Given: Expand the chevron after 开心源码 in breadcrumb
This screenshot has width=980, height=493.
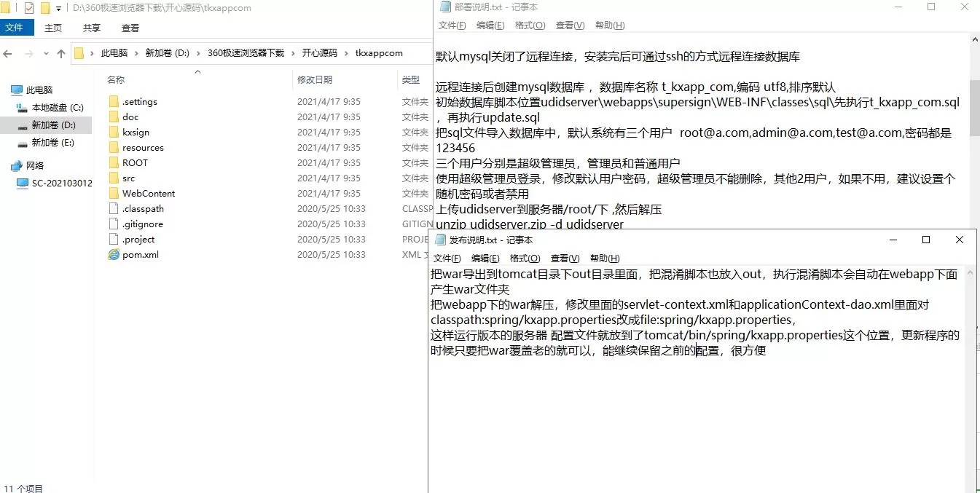Looking at the screenshot, I should point(347,53).
